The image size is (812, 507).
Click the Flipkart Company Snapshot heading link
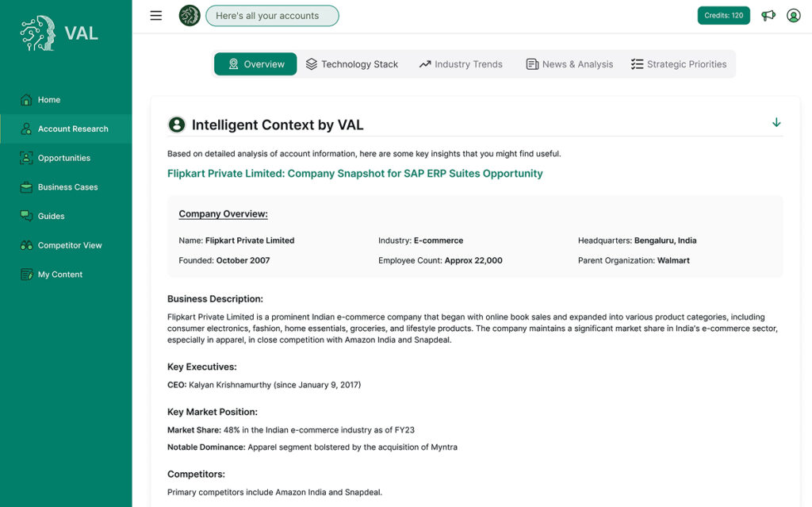(x=354, y=173)
